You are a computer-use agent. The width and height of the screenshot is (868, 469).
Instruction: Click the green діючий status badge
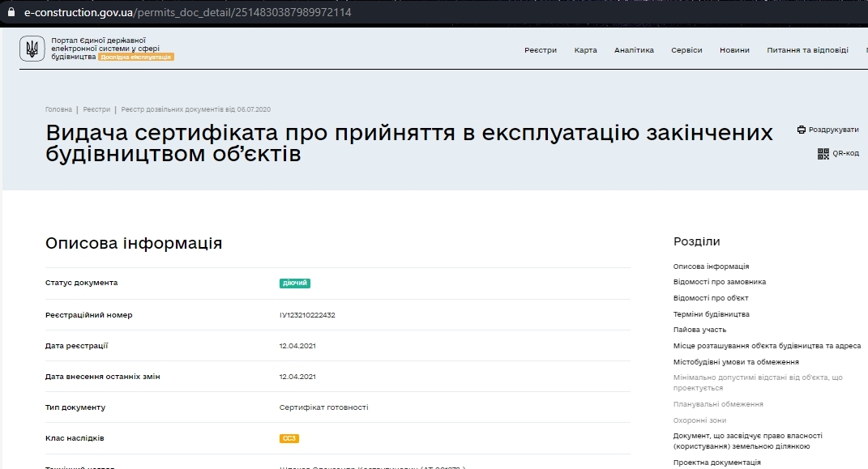click(294, 284)
